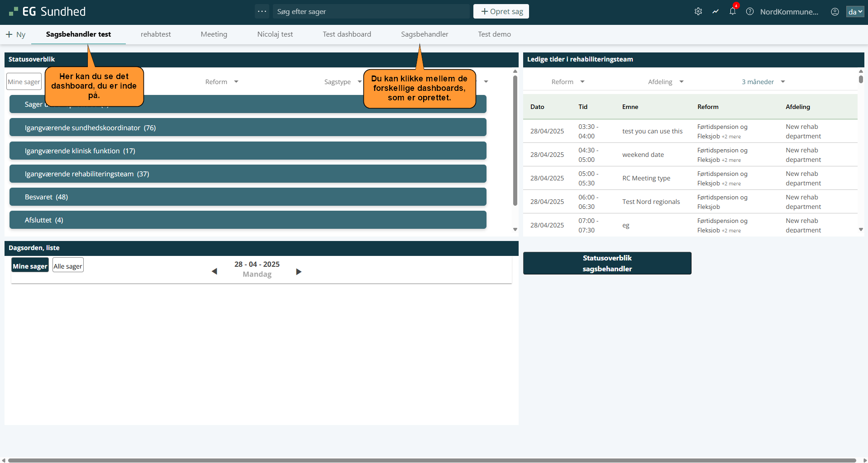Open the notifications bell
The image size is (868, 463).
[733, 12]
